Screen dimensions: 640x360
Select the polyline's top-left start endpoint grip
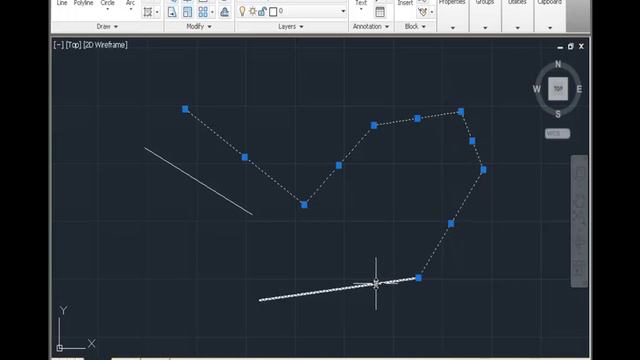coord(185,109)
